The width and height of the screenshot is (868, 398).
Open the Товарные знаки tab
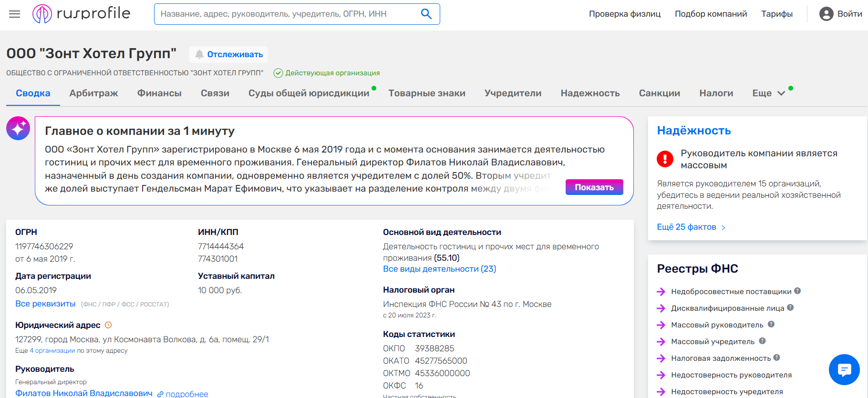click(x=427, y=93)
